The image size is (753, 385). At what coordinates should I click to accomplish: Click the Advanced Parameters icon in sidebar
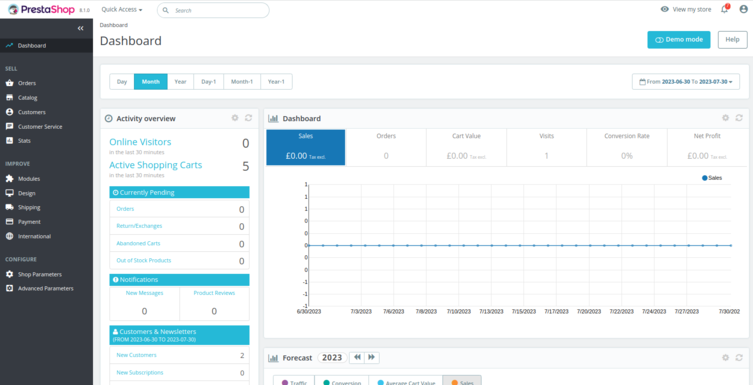point(9,289)
